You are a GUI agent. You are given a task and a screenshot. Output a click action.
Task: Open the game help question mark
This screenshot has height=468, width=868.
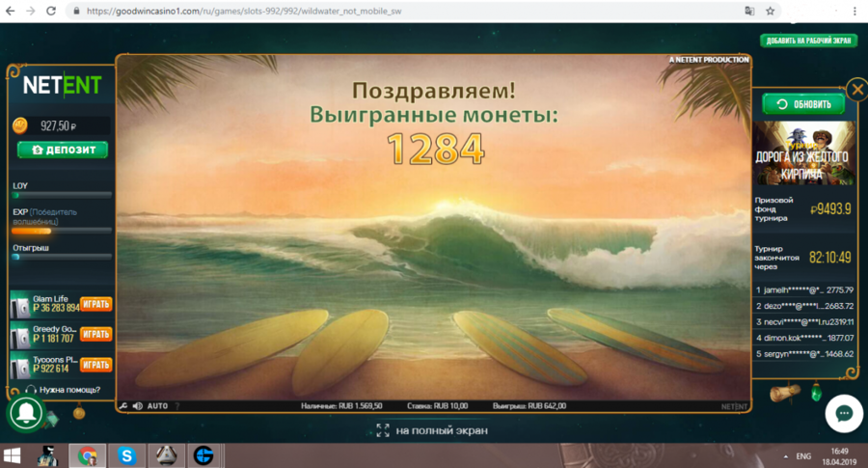[176, 406]
